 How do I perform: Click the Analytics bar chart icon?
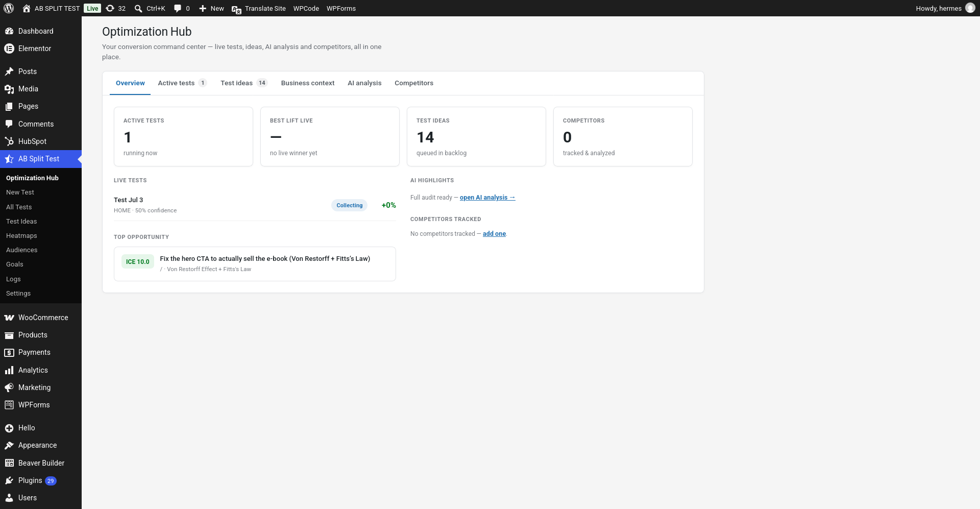(x=9, y=370)
